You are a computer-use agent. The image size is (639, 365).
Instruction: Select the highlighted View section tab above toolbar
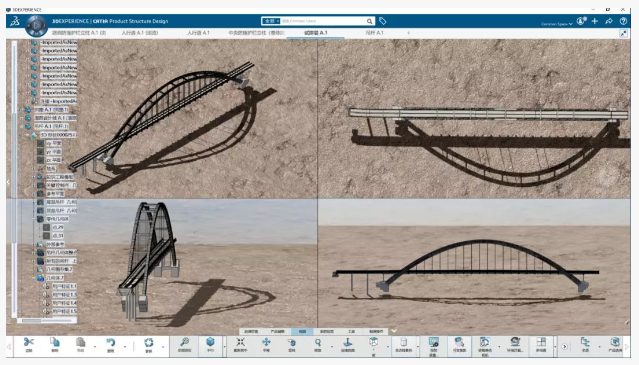[302, 331]
